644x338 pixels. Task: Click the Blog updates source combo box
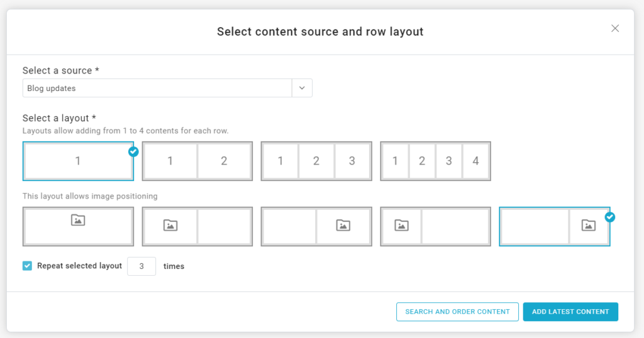click(157, 89)
